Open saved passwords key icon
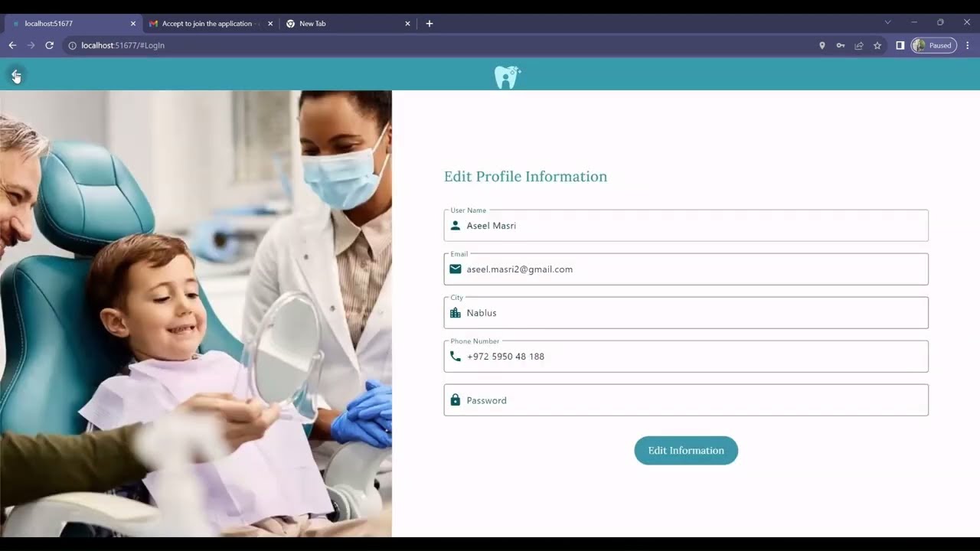This screenshot has width=980, height=551. [841, 45]
